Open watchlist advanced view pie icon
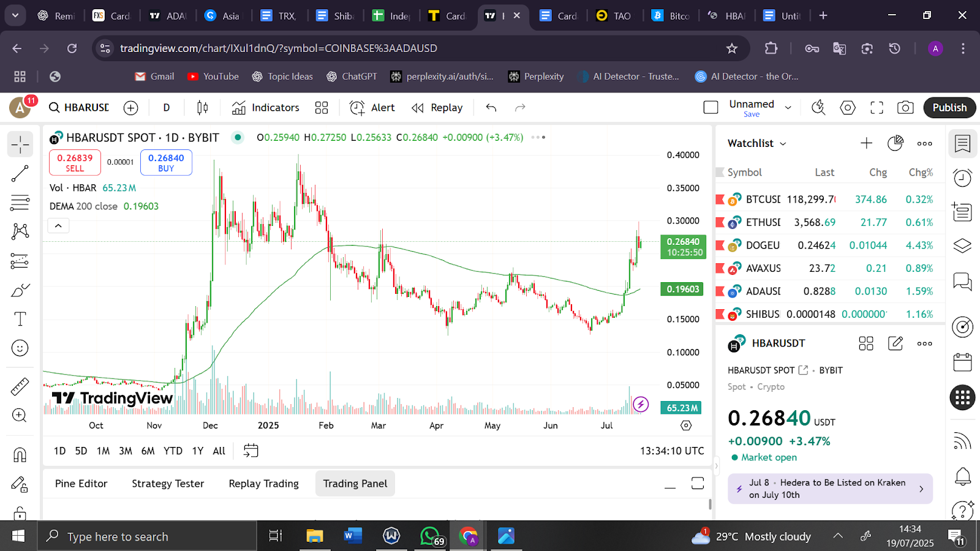This screenshot has height=551, width=980. (x=895, y=143)
